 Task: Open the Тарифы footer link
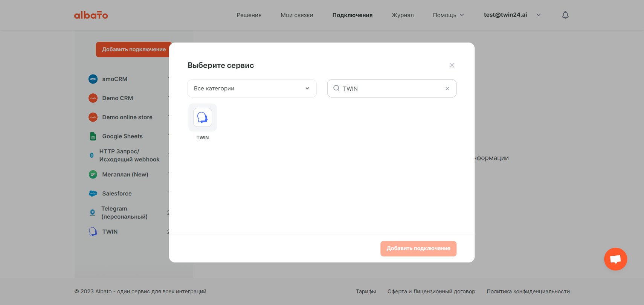point(366,291)
